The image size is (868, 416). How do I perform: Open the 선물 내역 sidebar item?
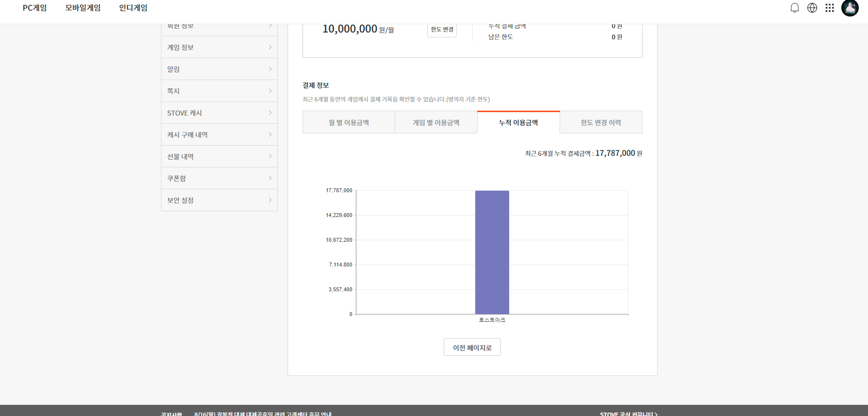(x=219, y=156)
